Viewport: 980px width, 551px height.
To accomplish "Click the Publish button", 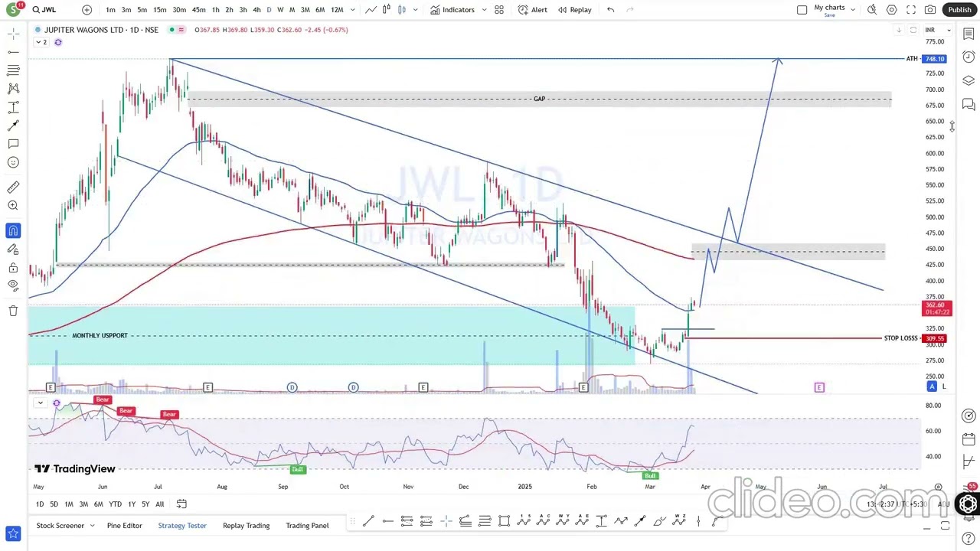I will [959, 10].
